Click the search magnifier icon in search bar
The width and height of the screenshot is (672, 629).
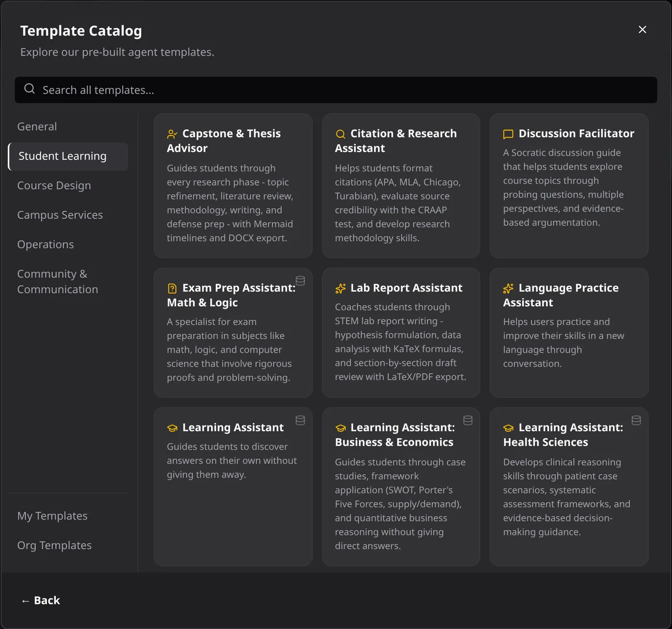[x=30, y=89]
